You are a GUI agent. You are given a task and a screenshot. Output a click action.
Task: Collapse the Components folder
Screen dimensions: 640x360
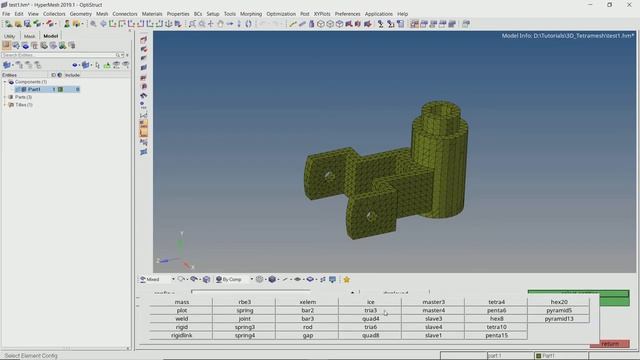point(5,82)
